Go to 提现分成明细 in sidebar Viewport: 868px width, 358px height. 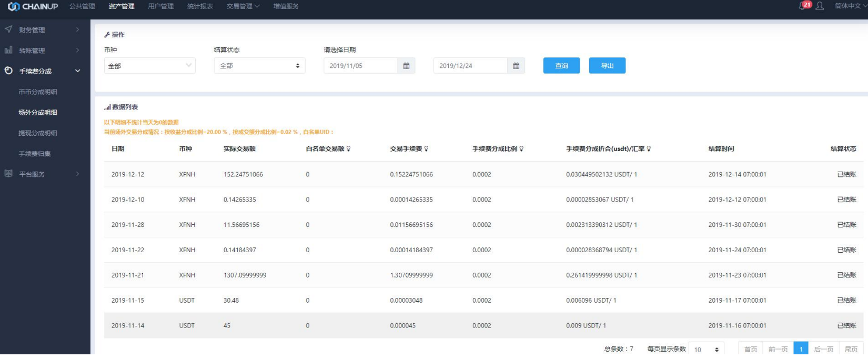tap(38, 133)
